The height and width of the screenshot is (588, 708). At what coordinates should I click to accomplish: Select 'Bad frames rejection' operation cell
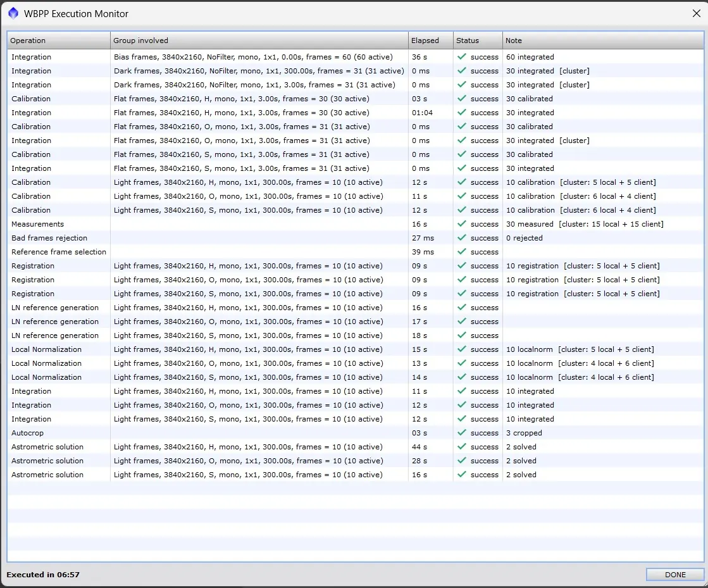pos(49,238)
